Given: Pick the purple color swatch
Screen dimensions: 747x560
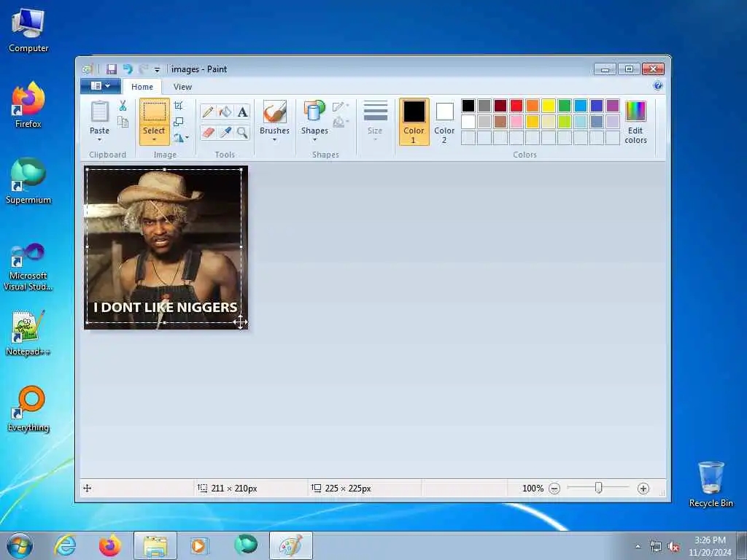Looking at the screenshot, I should 613,106.
